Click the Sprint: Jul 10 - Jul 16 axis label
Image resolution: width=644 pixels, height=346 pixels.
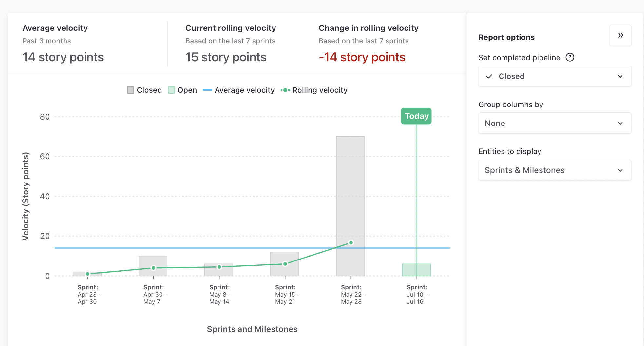click(417, 294)
